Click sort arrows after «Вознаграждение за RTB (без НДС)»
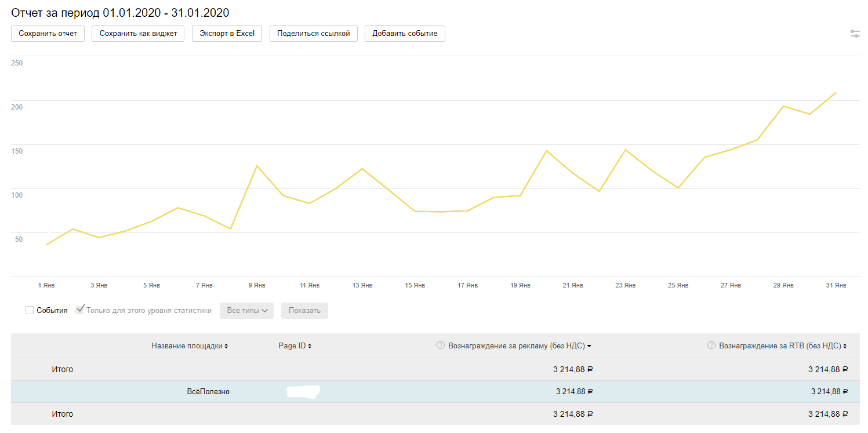 [x=845, y=346]
